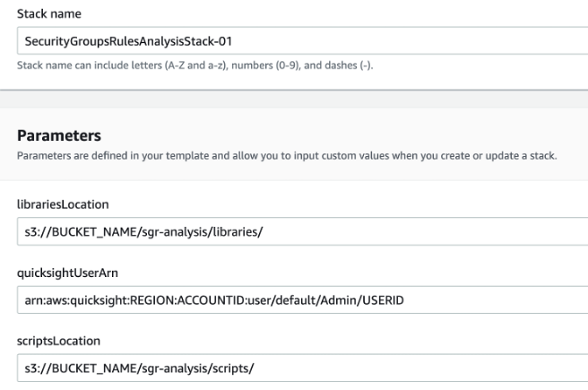Viewport: 588px width, 390px height.
Task: Click the stack name hint text
Action: point(195,65)
